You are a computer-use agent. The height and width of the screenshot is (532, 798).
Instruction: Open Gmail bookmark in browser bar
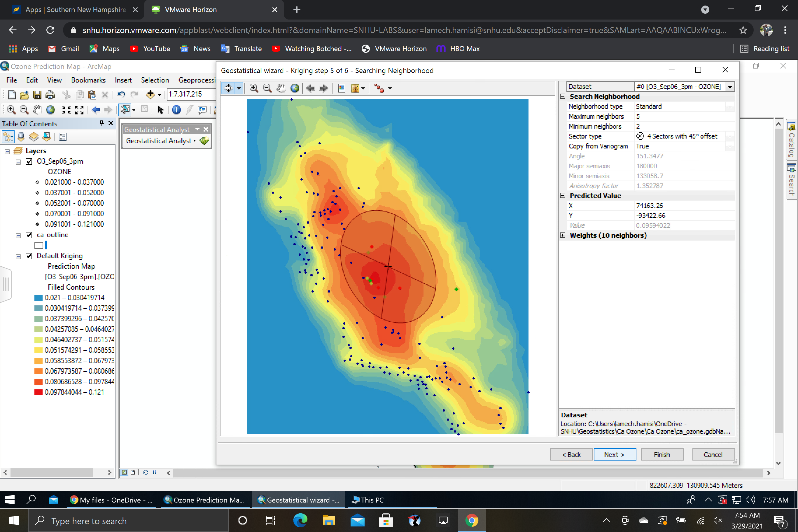tap(64, 49)
